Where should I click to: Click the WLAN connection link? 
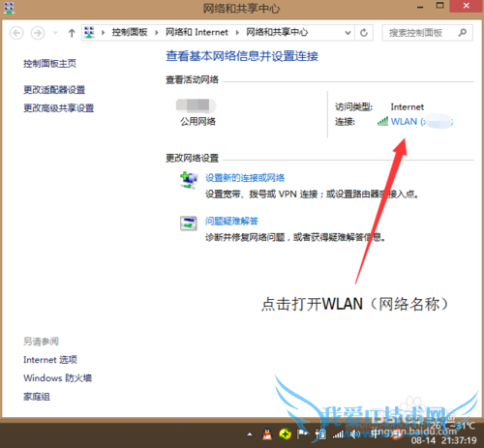pyautogui.click(x=422, y=122)
